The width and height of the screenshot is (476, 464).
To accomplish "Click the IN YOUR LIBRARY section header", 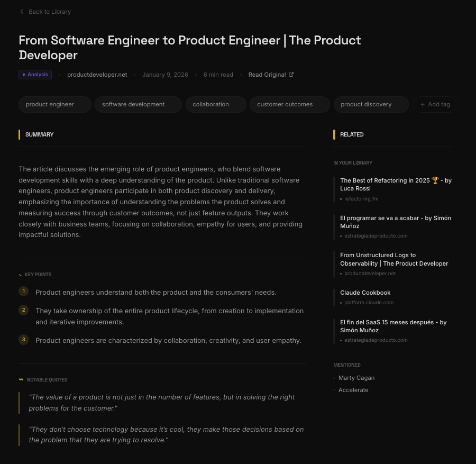I will click(353, 163).
